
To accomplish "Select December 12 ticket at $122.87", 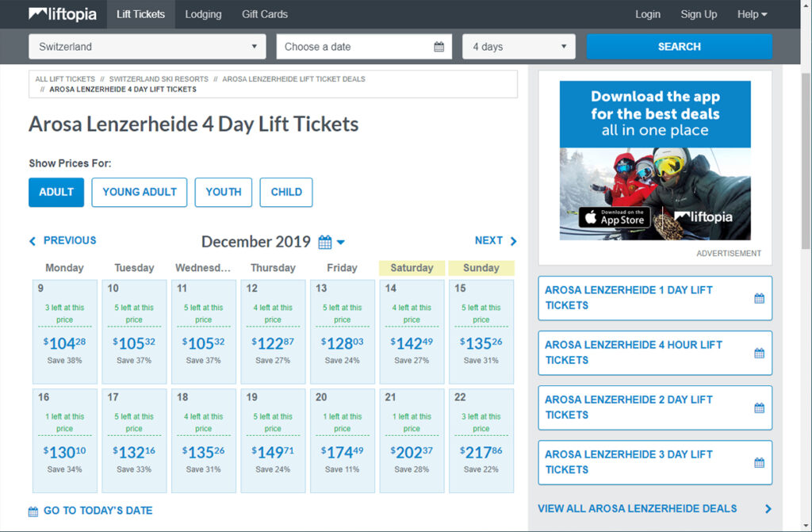I will click(273, 331).
